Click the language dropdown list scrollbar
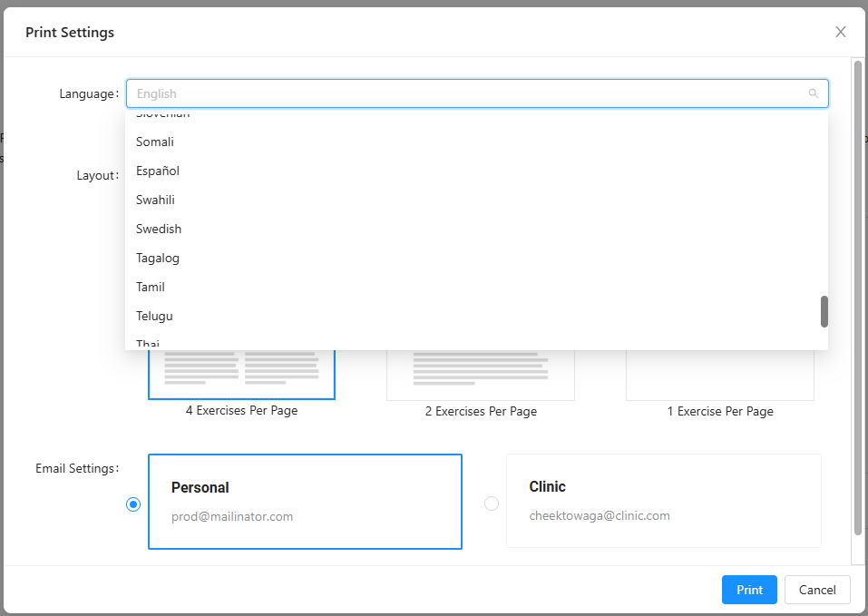The image size is (868, 616). [x=824, y=311]
